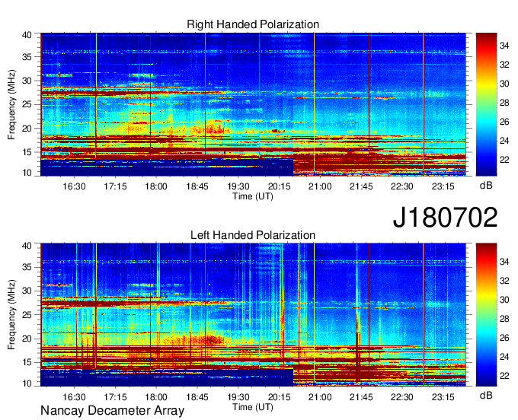Click the 18:00 time tick of Right Handed plot

pos(156,186)
